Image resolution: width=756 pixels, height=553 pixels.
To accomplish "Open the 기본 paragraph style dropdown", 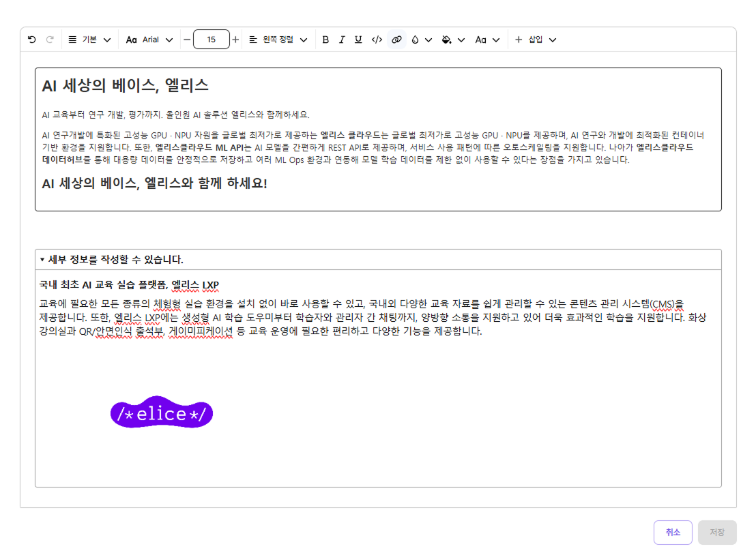I will [x=89, y=40].
